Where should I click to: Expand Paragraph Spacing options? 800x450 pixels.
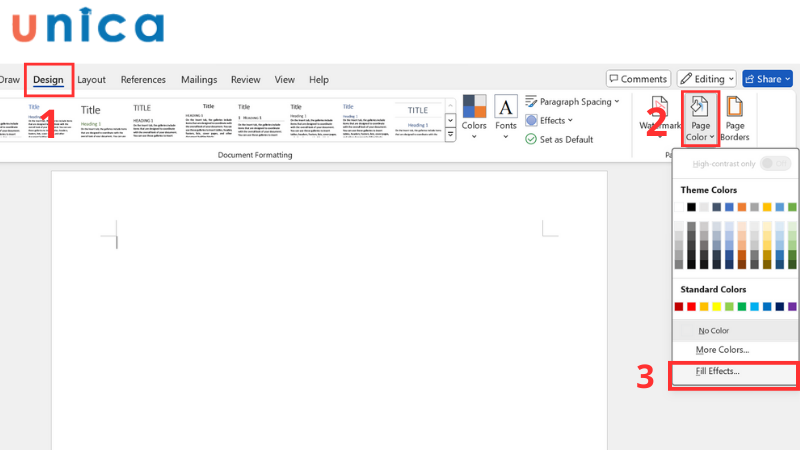tap(572, 102)
